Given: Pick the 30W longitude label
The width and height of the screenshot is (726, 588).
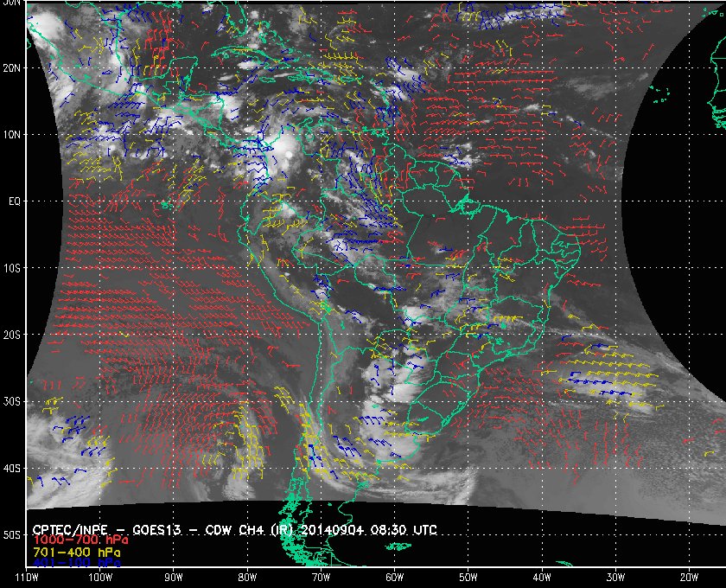Looking at the screenshot, I should pyautogui.click(x=615, y=578).
